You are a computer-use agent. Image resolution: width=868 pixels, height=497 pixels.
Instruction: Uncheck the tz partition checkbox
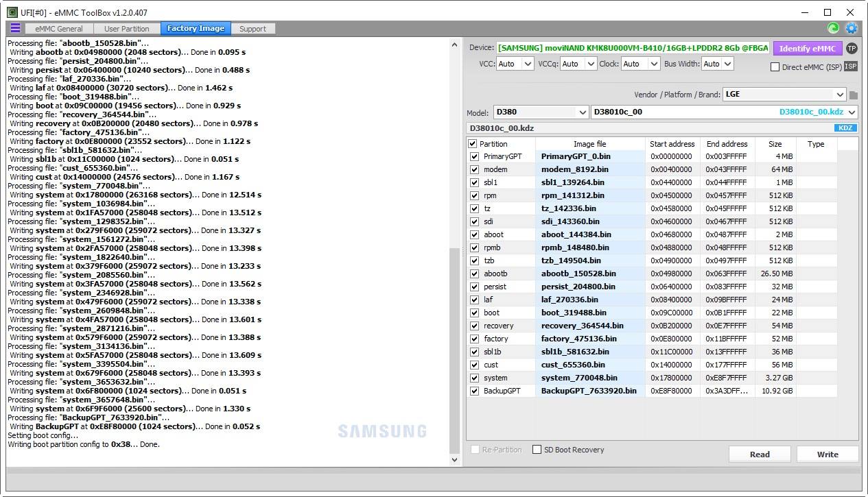click(x=474, y=208)
